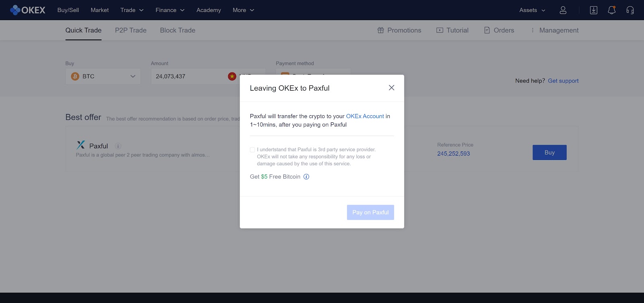Expand the Finance menu
This screenshot has width=644, height=303.
[170, 10]
